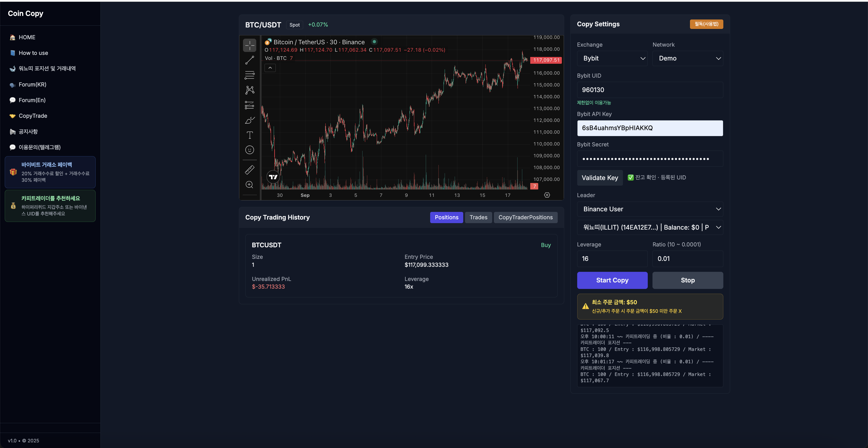Open CopyTrade in the sidebar
Screen dimensions: 868x448
33,116
